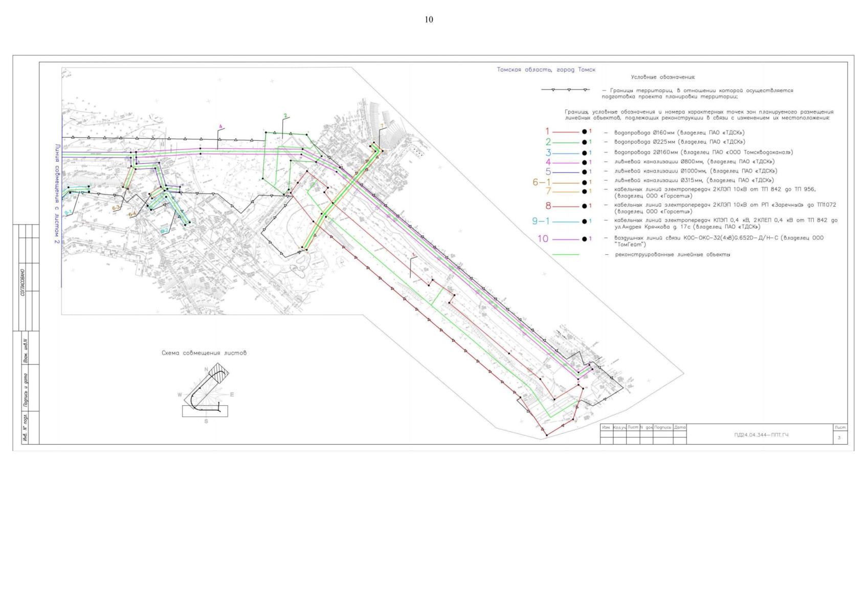Click the cyan '9-1' legend number

[541, 221]
